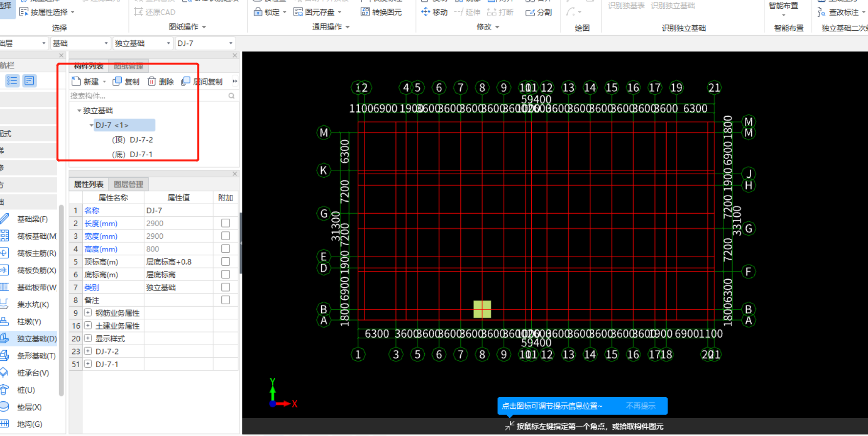Image resolution: width=868 pixels, height=436 pixels.
Task: Expand the DJ-7-2 property group
Action: pos(88,351)
